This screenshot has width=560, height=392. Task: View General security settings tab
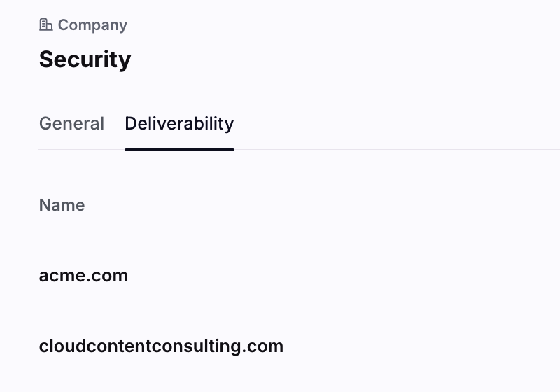[71, 123]
